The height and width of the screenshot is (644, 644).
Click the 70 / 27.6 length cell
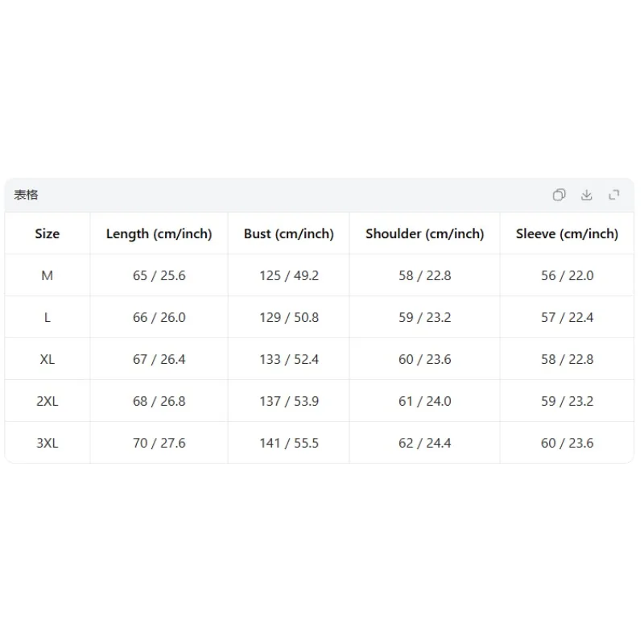tap(159, 444)
